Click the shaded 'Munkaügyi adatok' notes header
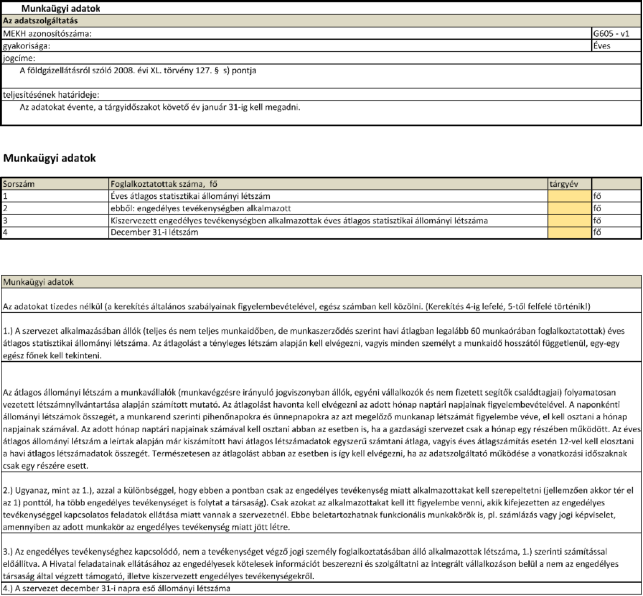Viewport: 643px width, 596px height. [x=321, y=282]
